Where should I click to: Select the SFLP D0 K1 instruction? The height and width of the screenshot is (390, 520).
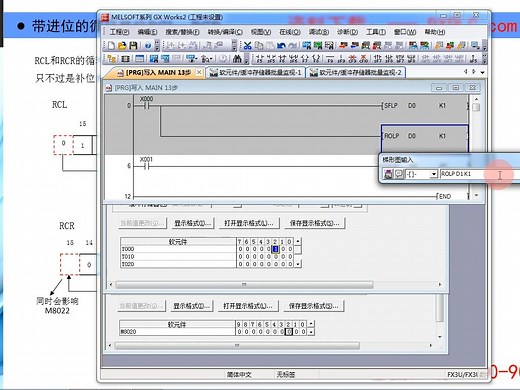tap(425, 106)
